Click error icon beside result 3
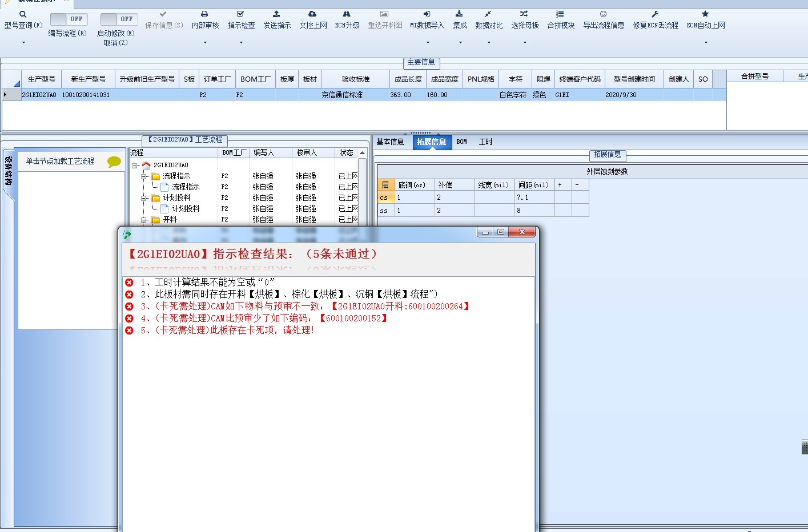 pyautogui.click(x=130, y=307)
